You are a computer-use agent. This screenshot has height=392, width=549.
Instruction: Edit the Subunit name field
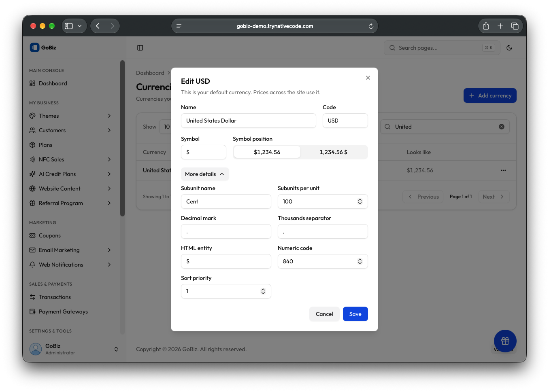coord(226,201)
